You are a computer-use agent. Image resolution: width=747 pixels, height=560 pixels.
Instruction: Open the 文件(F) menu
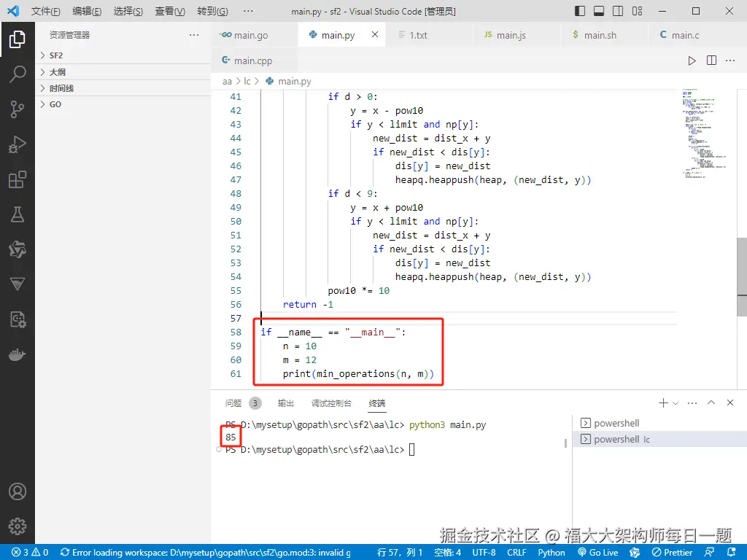46,11
